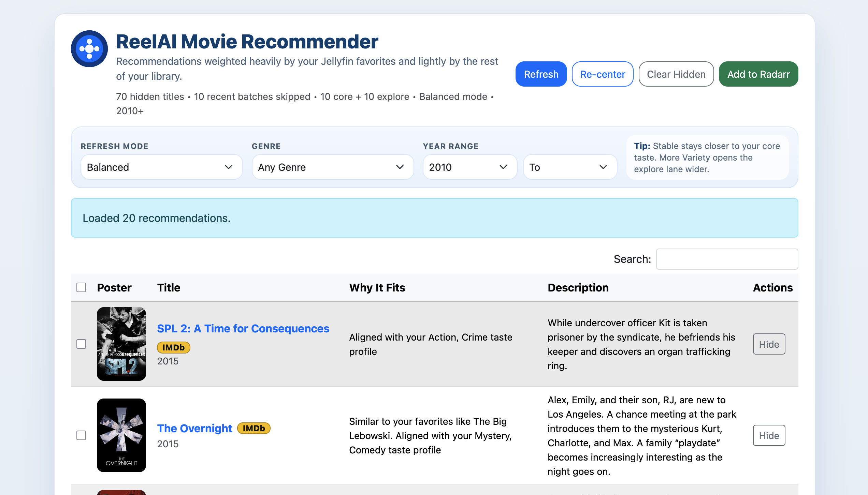Hide The Overnight recommendation
Viewport: 868px width, 495px height.
coord(769,435)
